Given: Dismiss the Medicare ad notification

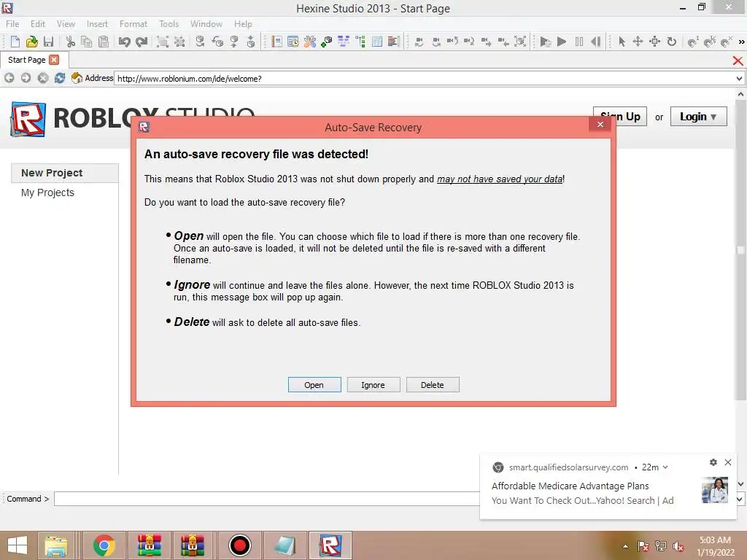Looking at the screenshot, I should point(728,462).
